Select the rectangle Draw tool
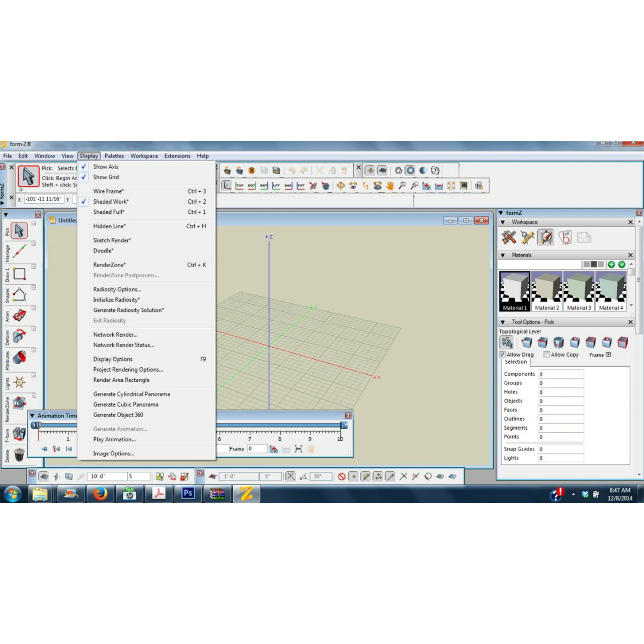Screen dimensions: 644x644 19,274
